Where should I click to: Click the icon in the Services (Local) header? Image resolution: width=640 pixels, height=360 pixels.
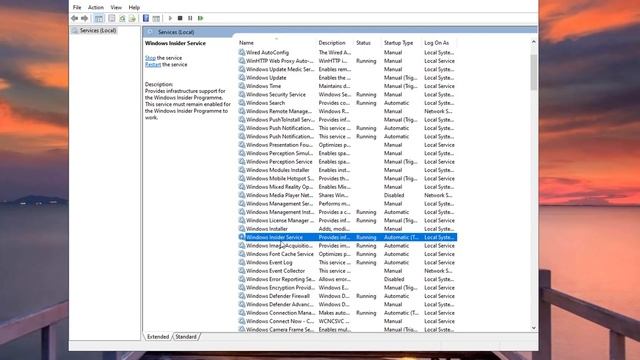tap(150, 32)
